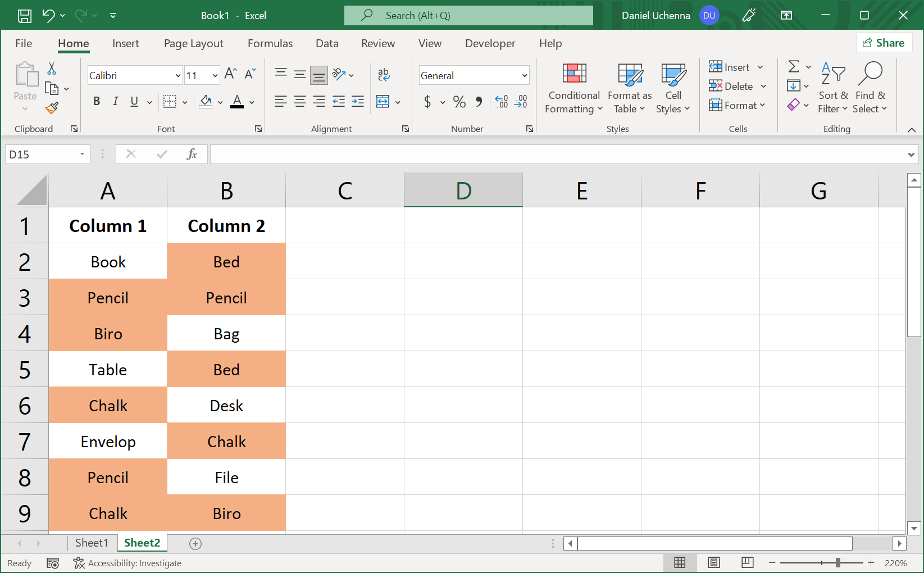Enable center alignment
924x573 pixels.
coord(299,102)
